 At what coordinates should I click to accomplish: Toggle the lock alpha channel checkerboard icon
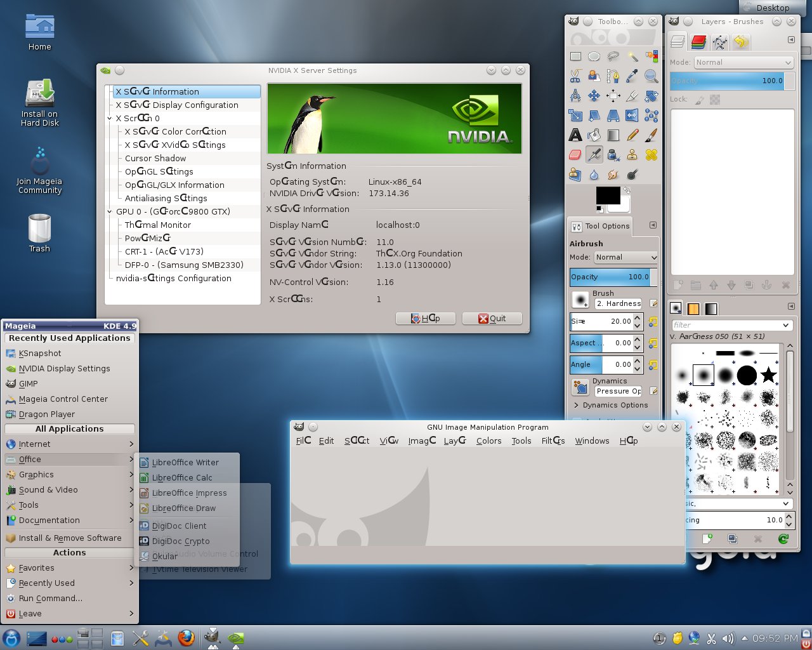[715, 100]
